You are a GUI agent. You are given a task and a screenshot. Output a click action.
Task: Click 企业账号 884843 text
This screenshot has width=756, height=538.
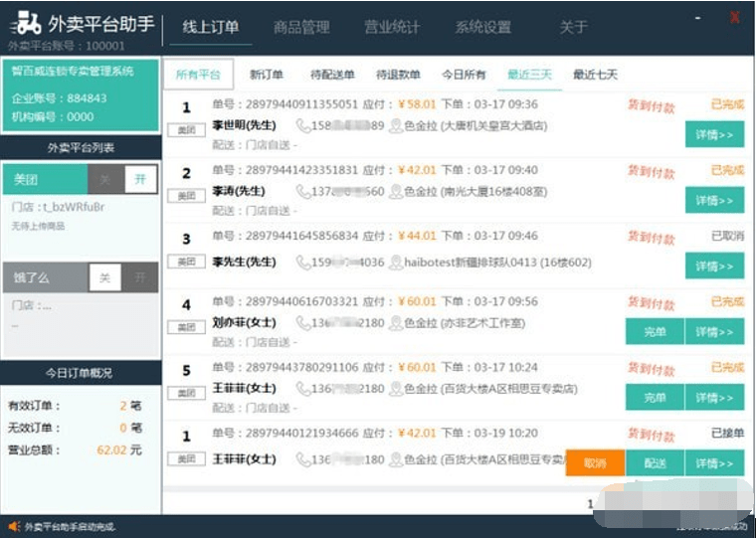coord(60,98)
